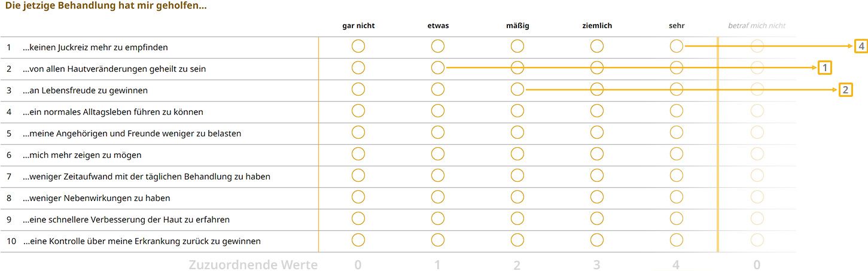Screen dimensions: 868x271
Task: Click the yellow box labeled 4
Action: (861, 46)
